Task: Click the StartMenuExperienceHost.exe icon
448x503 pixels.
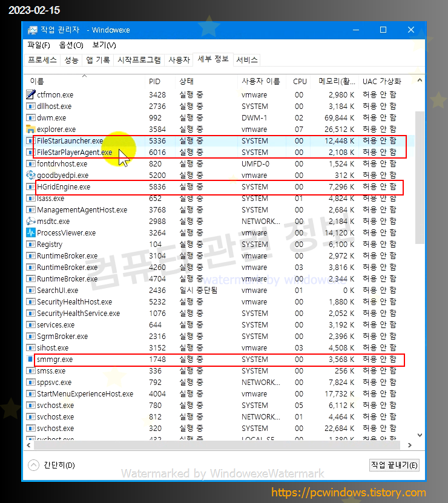Action: point(30,394)
